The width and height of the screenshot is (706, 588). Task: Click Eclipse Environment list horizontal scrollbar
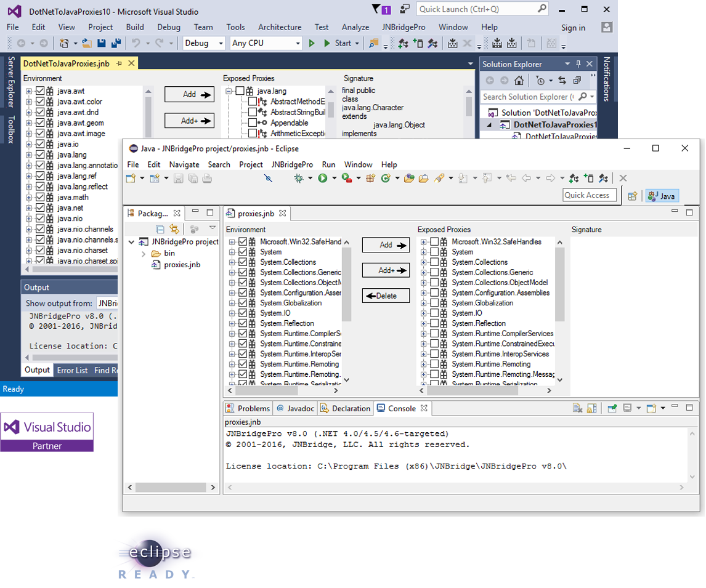[x=283, y=390]
